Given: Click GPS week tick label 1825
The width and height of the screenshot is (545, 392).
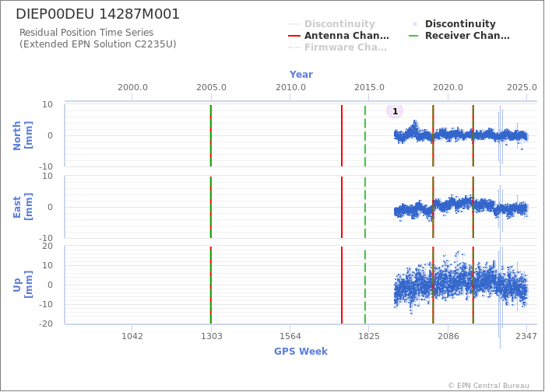Looking at the screenshot, I should (x=369, y=336).
